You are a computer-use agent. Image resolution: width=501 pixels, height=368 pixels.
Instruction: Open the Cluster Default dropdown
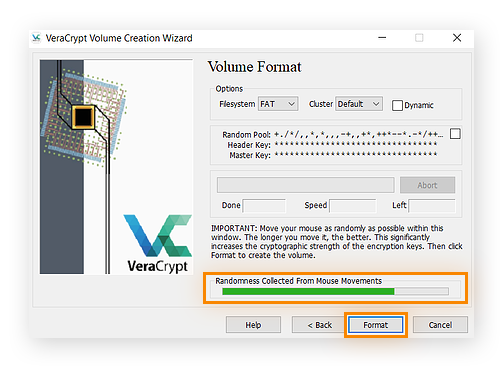[359, 104]
